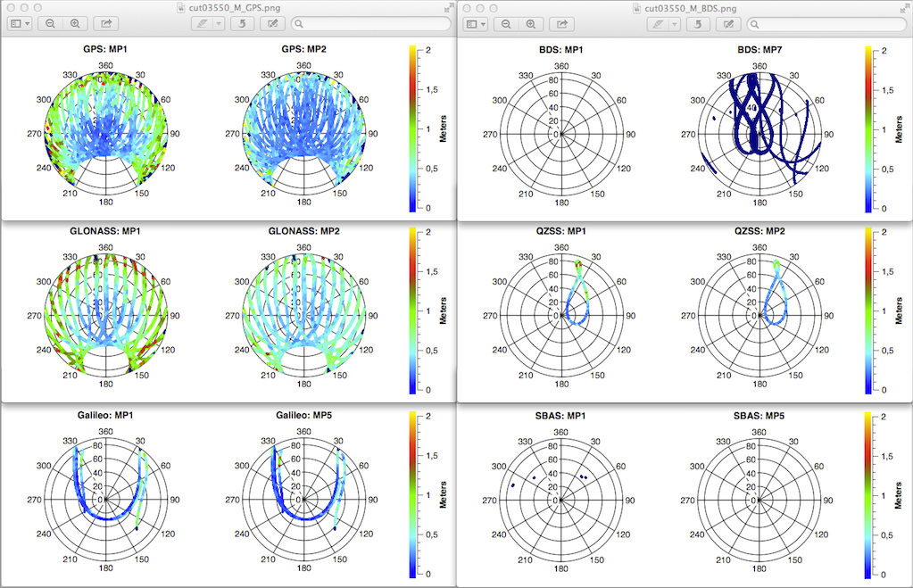Zoom out in the BDS image window
This screenshot has height=588, width=913.
(x=506, y=24)
